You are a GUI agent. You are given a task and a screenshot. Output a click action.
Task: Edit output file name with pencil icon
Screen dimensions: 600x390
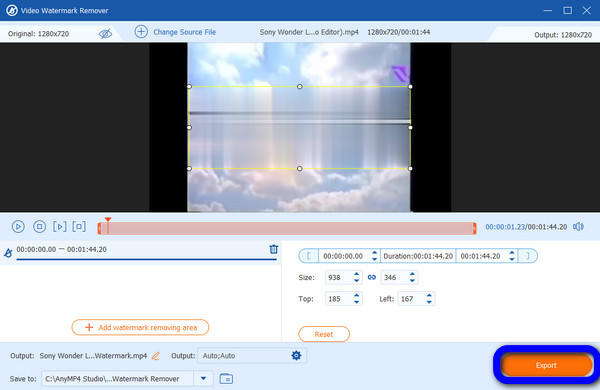pos(156,356)
